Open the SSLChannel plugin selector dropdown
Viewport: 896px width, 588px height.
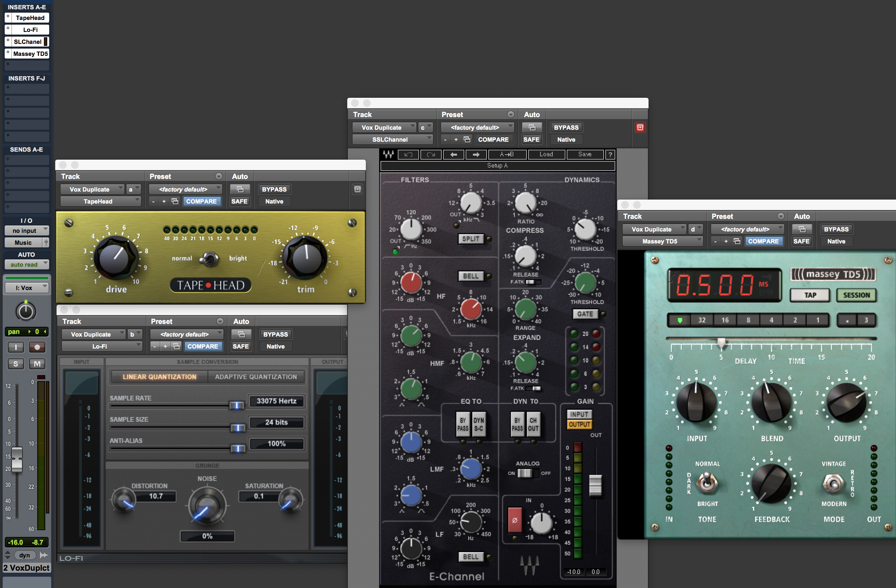[392, 140]
